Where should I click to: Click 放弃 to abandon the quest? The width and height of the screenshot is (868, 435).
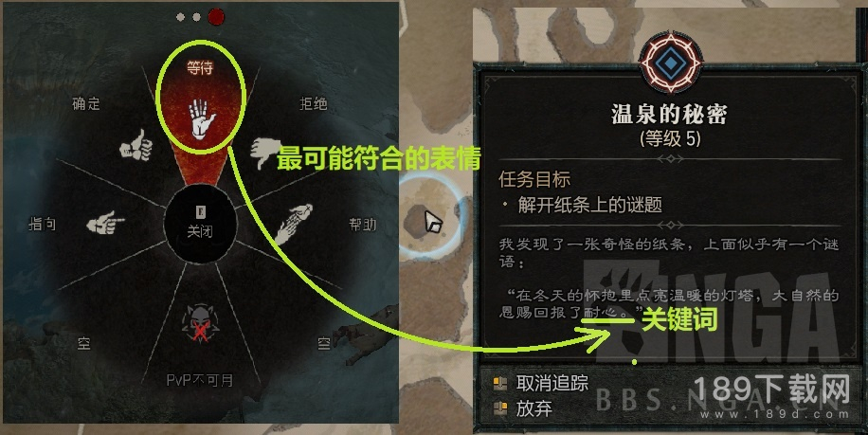point(534,408)
